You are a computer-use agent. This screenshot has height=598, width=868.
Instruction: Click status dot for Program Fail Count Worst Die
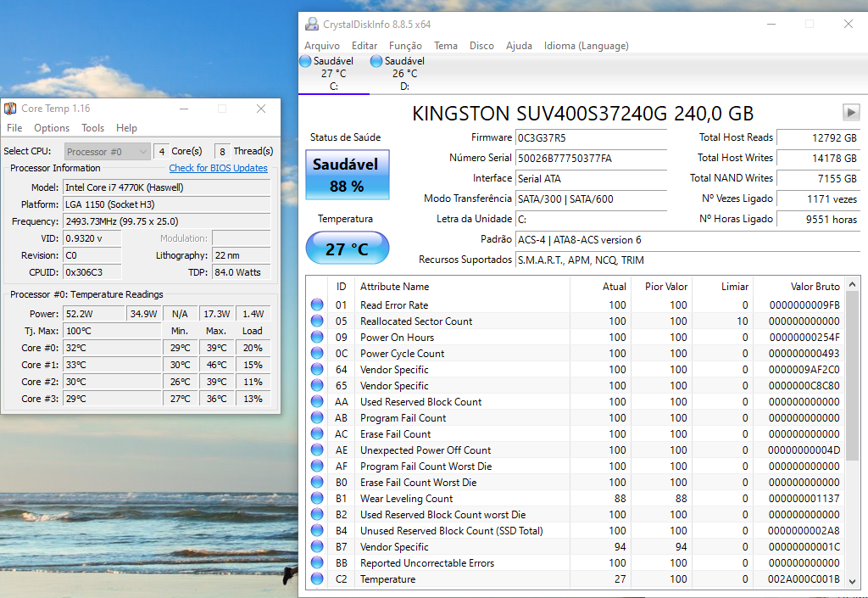pyautogui.click(x=317, y=466)
